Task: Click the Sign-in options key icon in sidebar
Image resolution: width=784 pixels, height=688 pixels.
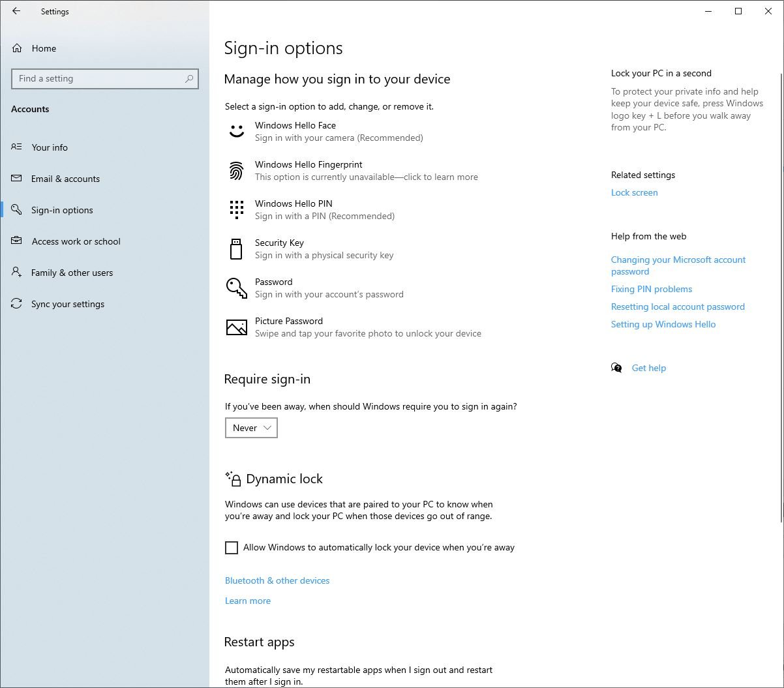Action: click(17, 210)
